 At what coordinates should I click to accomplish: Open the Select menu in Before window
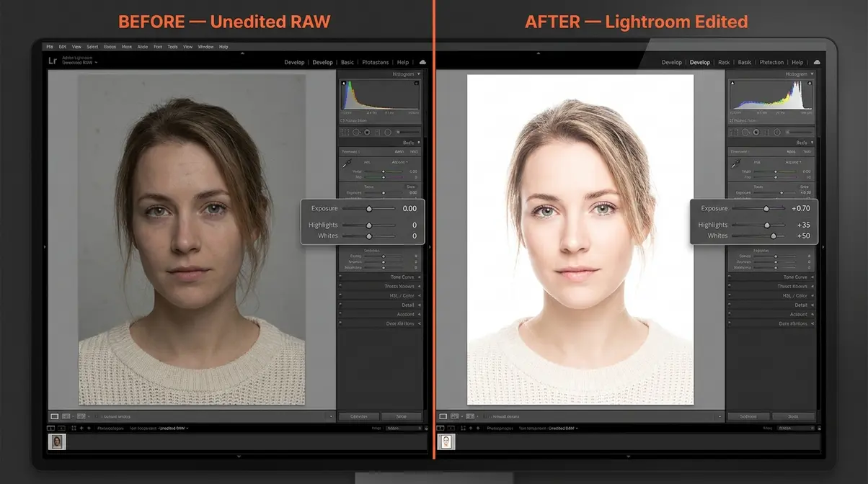coord(92,47)
